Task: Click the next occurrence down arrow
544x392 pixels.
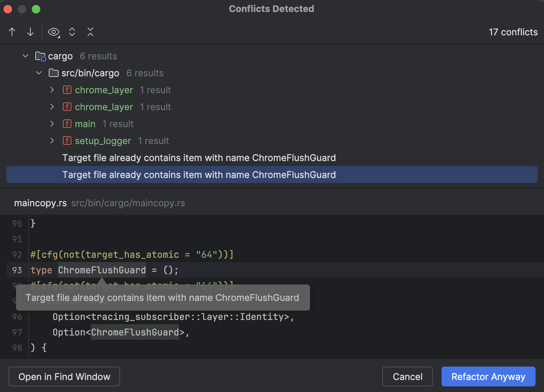Action: (30, 32)
